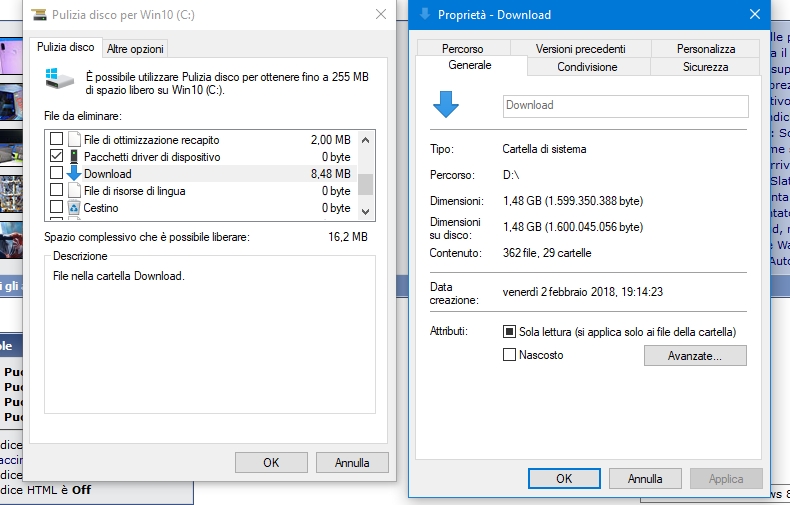The image size is (790, 505).
Task: Select the Download row label
Action: [108, 174]
